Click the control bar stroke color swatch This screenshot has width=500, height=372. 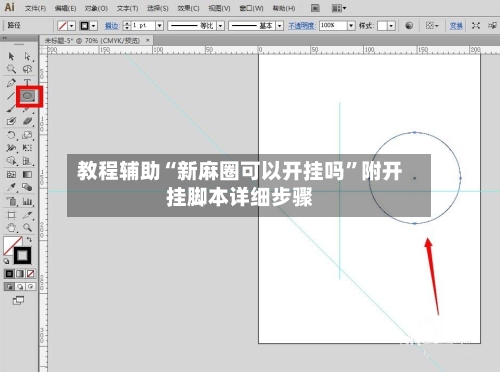(85, 26)
